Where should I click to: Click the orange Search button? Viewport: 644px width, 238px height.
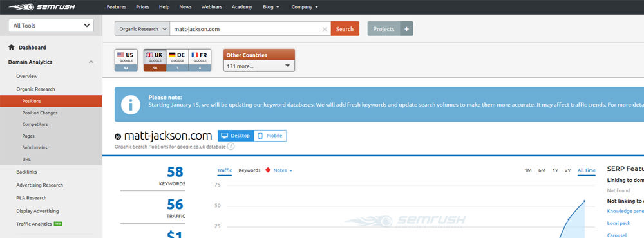(345, 29)
